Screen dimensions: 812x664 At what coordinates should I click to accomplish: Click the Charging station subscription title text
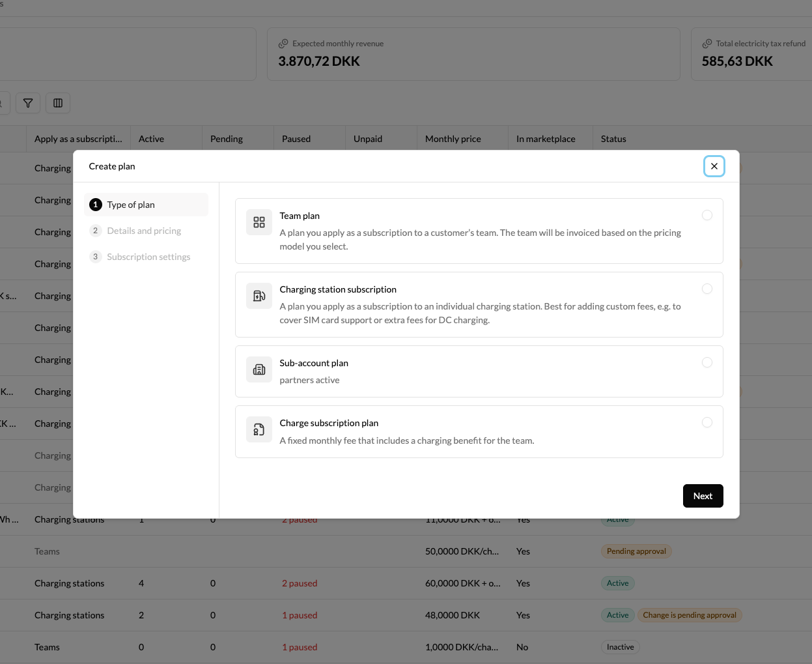(338, 289)
